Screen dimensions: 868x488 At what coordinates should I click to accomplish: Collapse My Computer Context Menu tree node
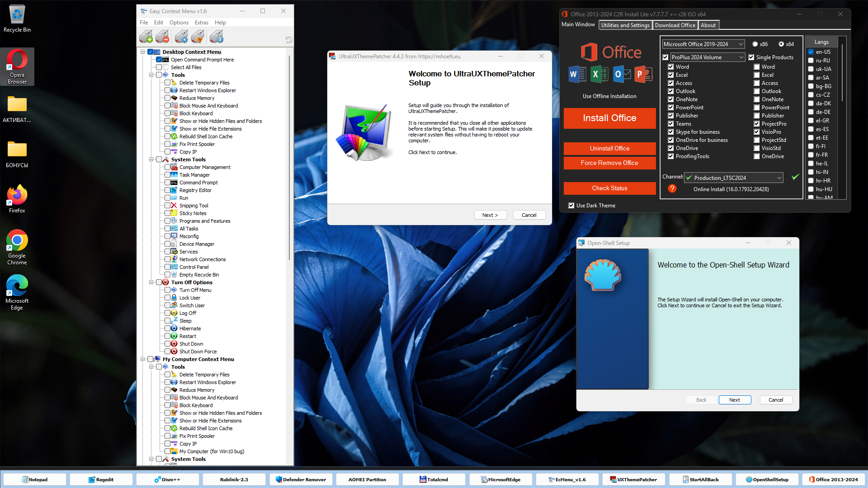coord(143,359)
